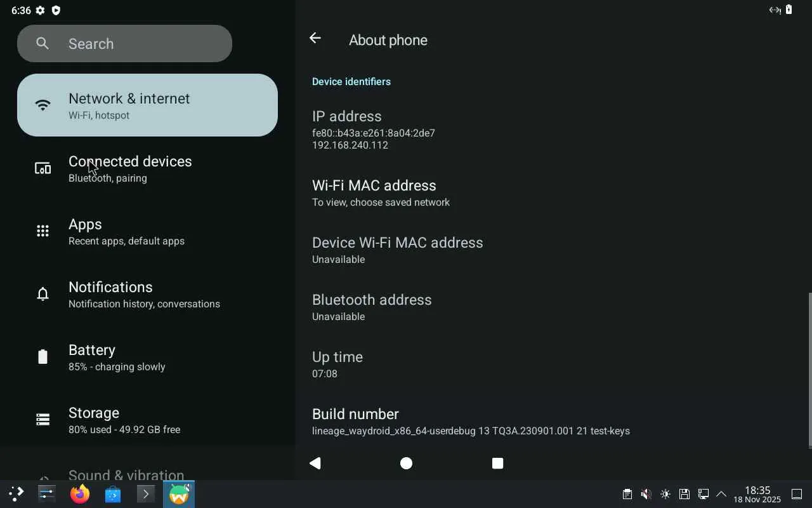Click the taskbar clock showing 18:35
Image resolution: width=812 pixels, height=508 pixels.
(757, 494)
